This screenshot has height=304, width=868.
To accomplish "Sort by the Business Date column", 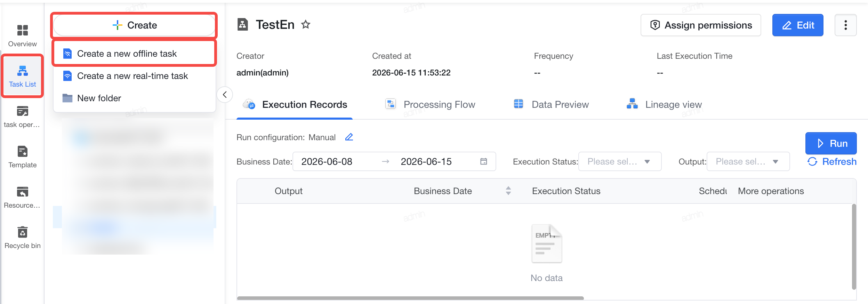I will point(508,191).
